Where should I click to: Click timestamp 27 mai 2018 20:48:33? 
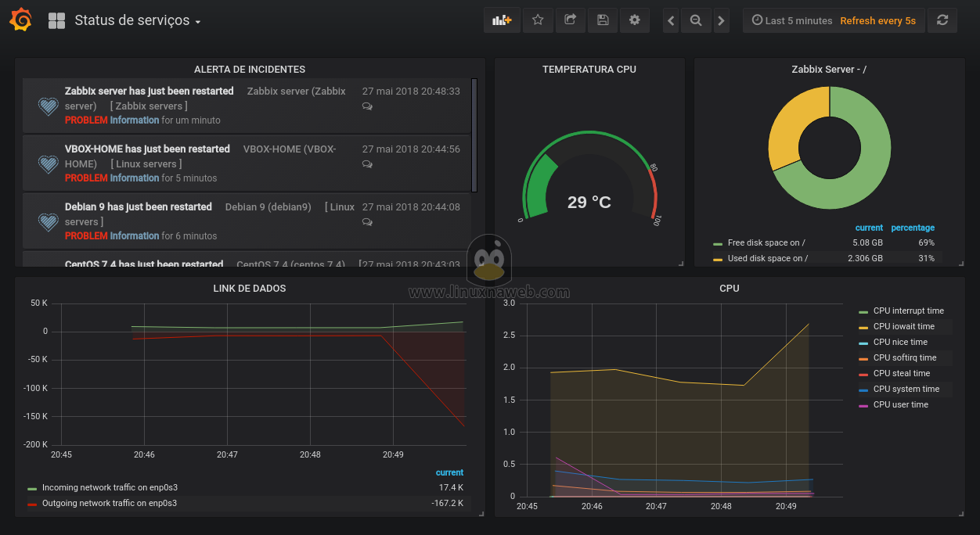click(411, 92)
